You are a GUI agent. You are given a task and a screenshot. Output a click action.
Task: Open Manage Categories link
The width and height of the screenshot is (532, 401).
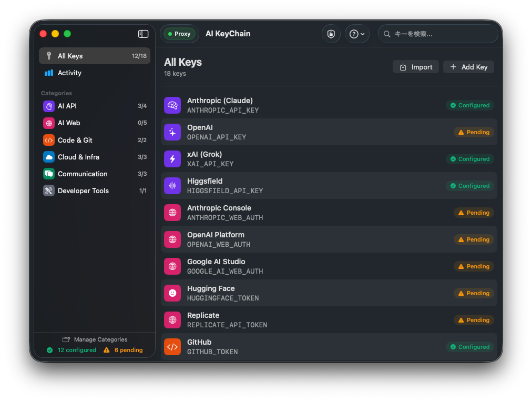tap(95, 339)
